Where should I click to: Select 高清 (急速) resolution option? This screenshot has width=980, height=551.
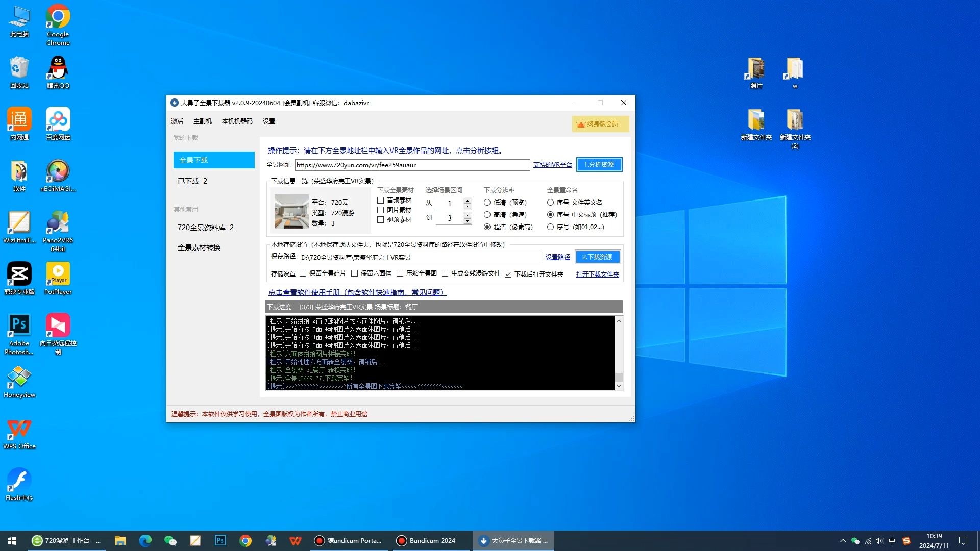tap(487, 215)
